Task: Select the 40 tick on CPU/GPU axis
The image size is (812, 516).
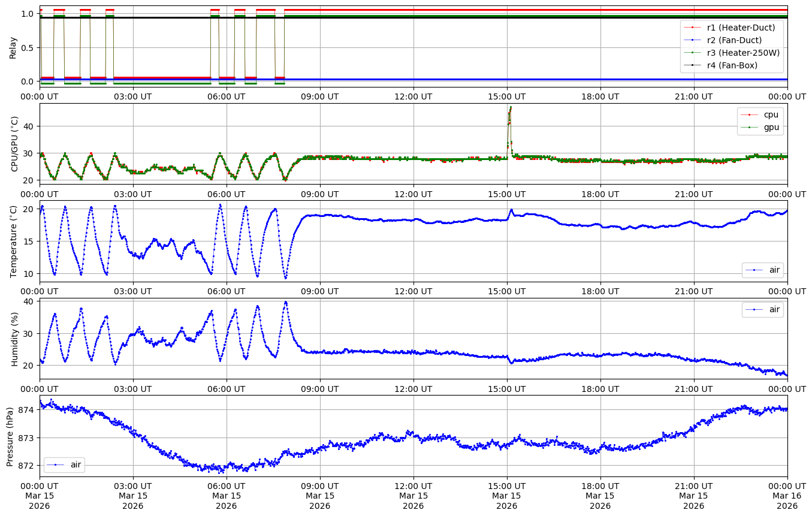Action: [28, 126]
